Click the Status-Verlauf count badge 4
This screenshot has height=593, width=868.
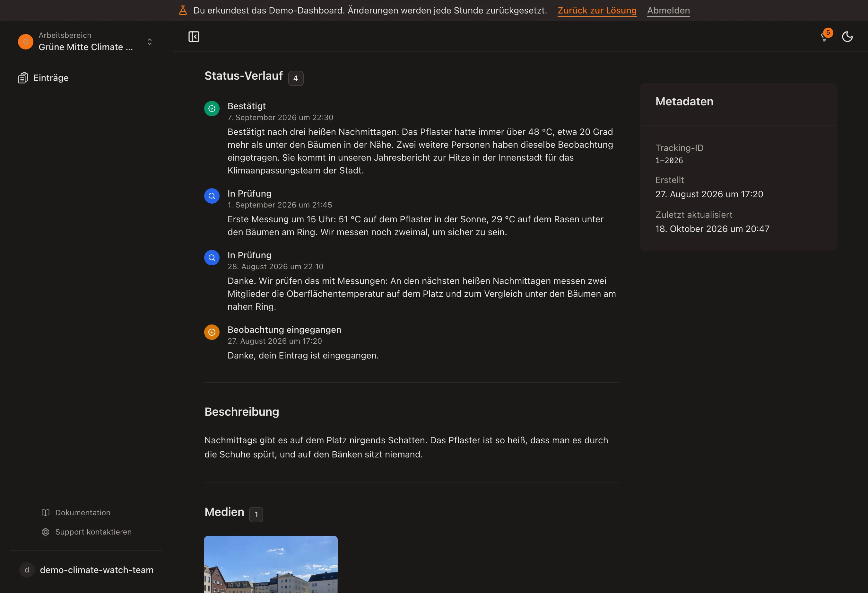click(296, 78)
